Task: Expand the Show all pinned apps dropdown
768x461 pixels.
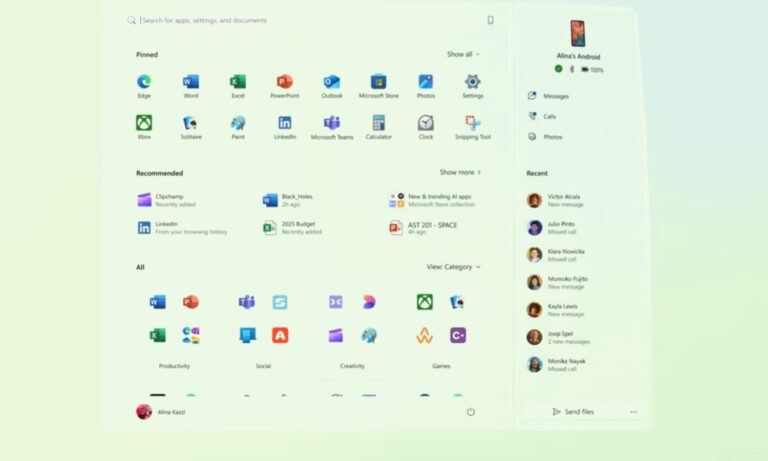Action: point(463,54)
